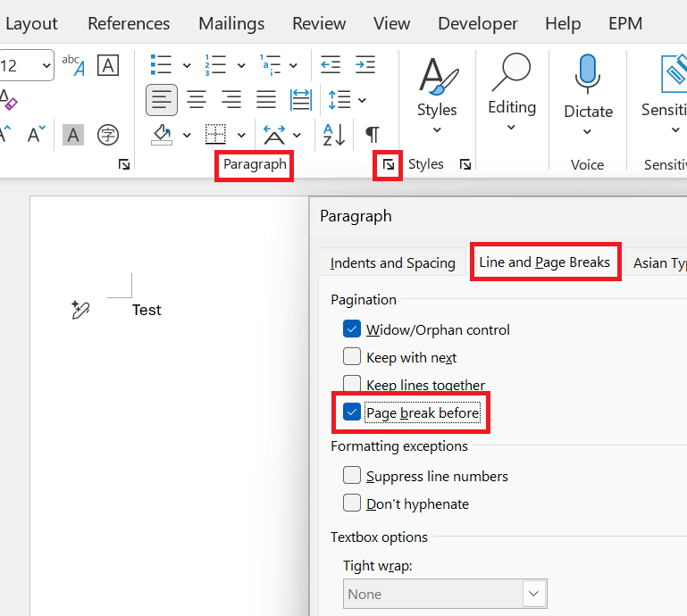687x616 pixels.
Task: Click the Line and Paragraph Spacing icon
Action: 339,100
